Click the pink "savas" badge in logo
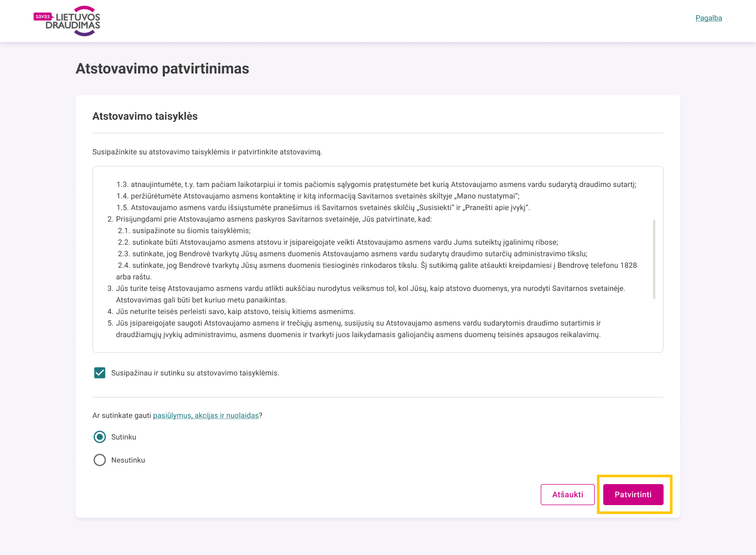The height and width of the screenshot is (555, 756). pyautogui.click(x=43, y=16)
